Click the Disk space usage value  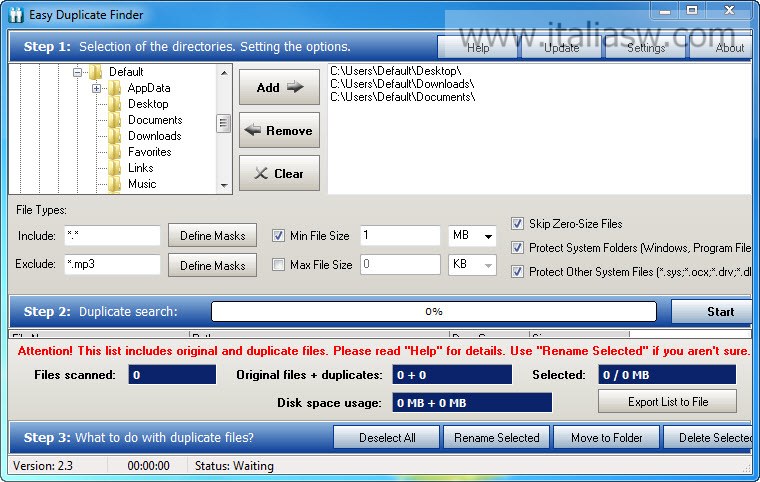472,402
